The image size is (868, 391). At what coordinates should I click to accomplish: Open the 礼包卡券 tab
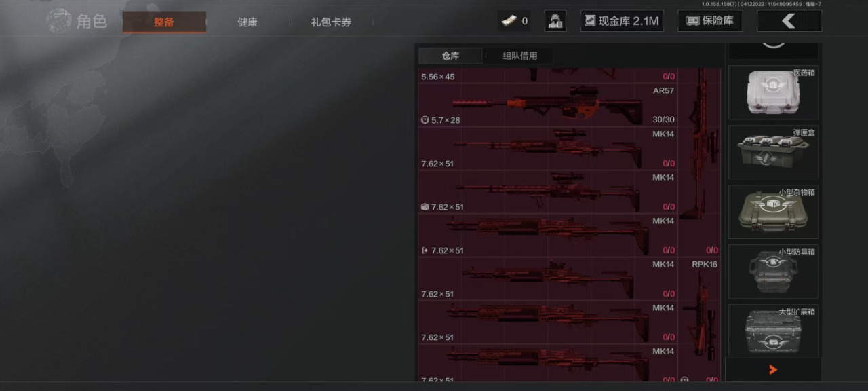click(x=331, y=22)
